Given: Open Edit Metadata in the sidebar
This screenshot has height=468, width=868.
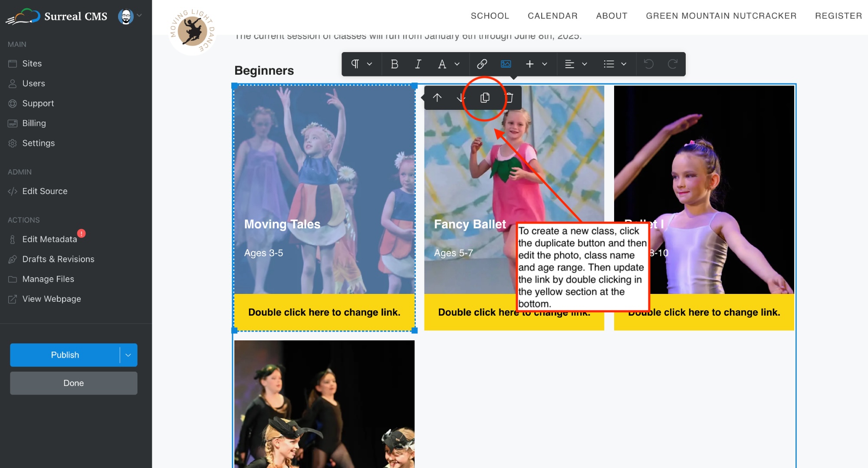Looking at the screenshot, I should click(49, 239).
